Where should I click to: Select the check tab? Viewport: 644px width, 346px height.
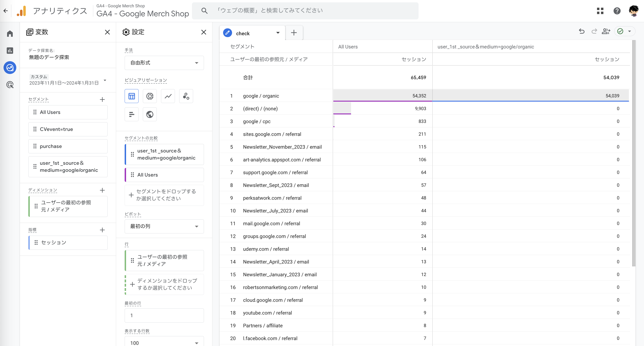click(x=253, y=33)
